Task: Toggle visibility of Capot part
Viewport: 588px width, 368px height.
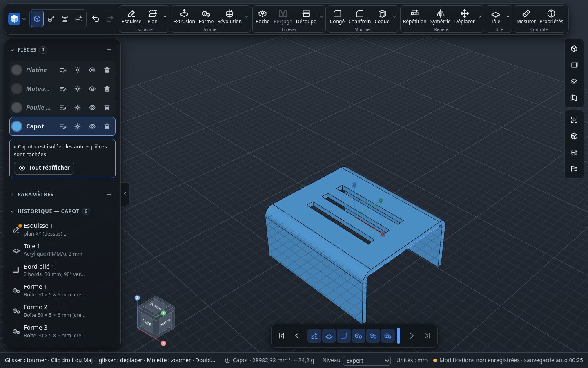Action: point(92,126)
